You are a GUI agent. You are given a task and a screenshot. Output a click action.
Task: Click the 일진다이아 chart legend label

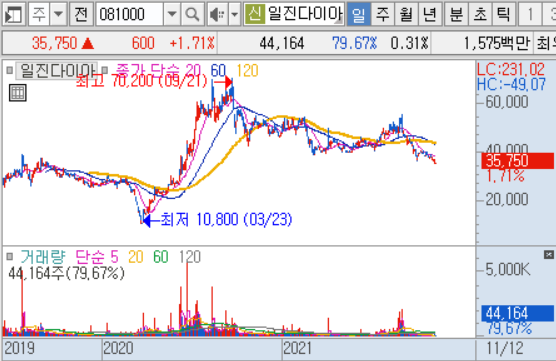[x=57, y=71]
